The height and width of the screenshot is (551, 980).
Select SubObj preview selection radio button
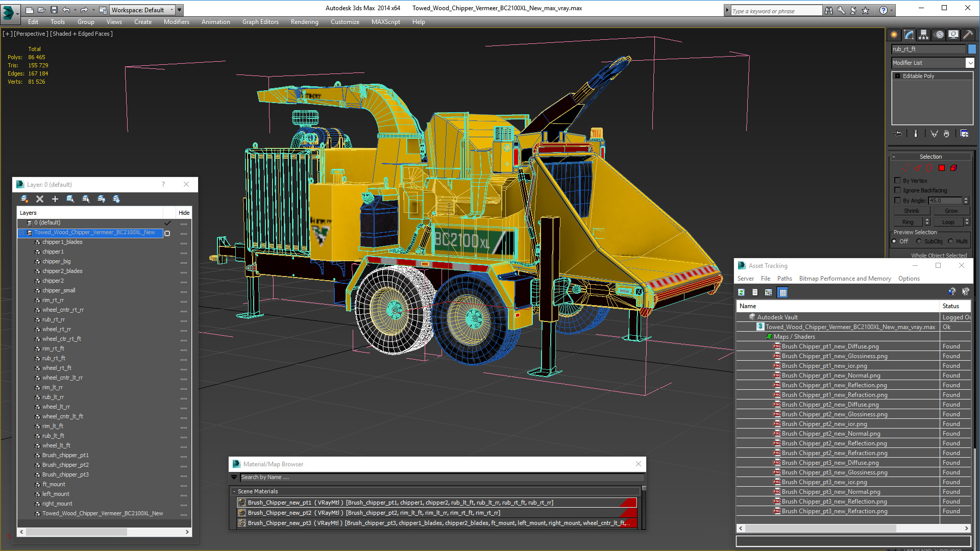pos(919,241)
